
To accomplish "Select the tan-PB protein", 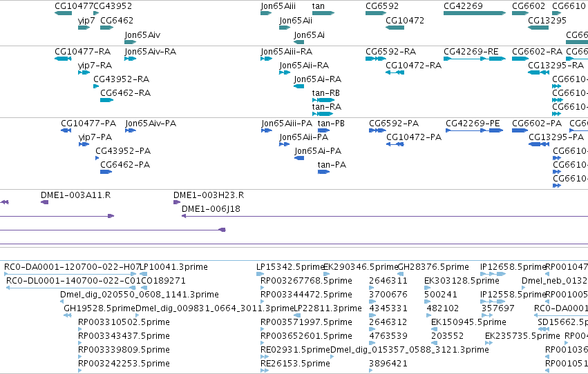I will (x=323, y=130).
